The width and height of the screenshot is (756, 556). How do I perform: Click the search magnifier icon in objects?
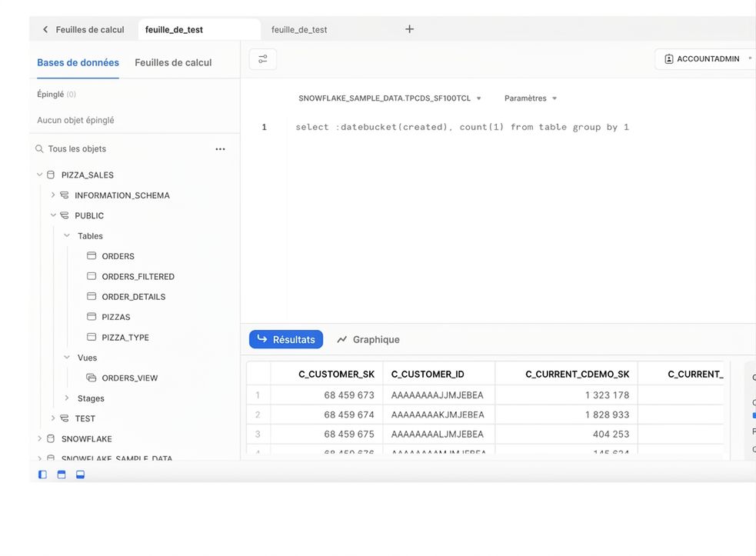click(x=39, y=149)
